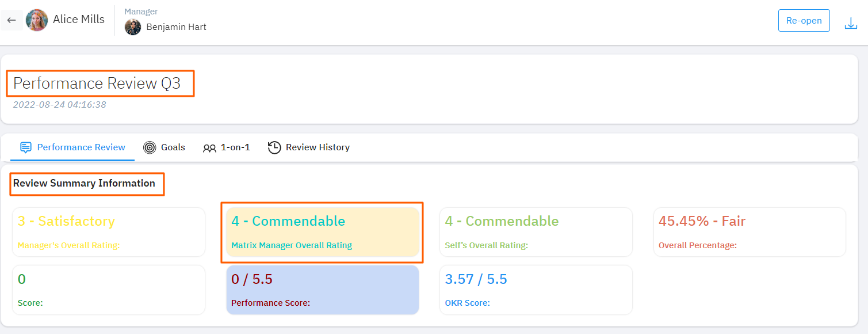
Task: Select the Overall Percentage card
Action: 750,232
